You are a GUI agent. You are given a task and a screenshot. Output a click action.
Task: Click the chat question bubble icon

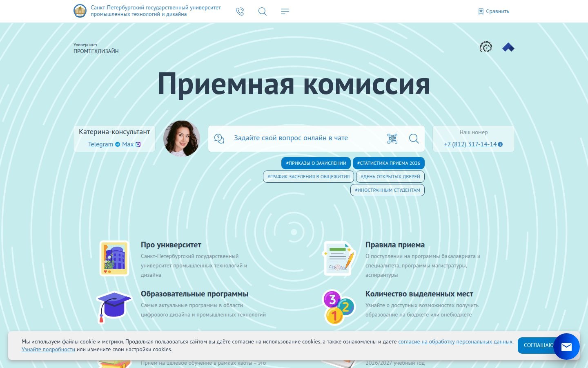(x=219, y=139)
